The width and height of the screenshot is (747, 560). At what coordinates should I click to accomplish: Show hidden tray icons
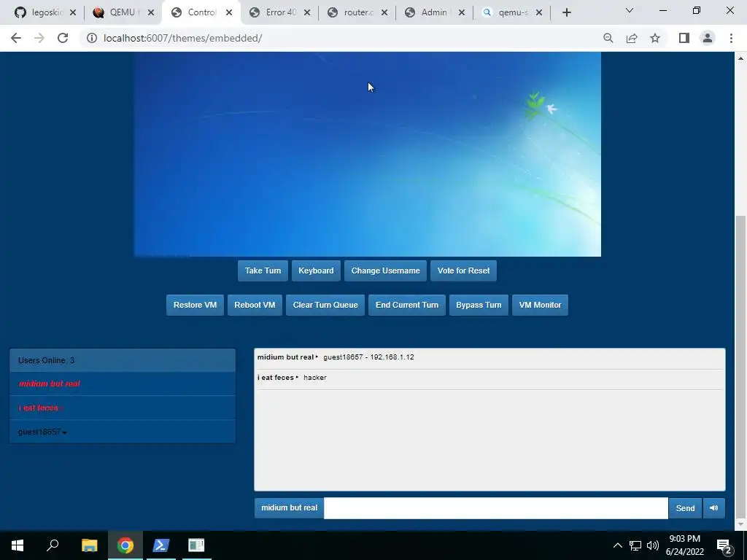(x=617, y=545)
